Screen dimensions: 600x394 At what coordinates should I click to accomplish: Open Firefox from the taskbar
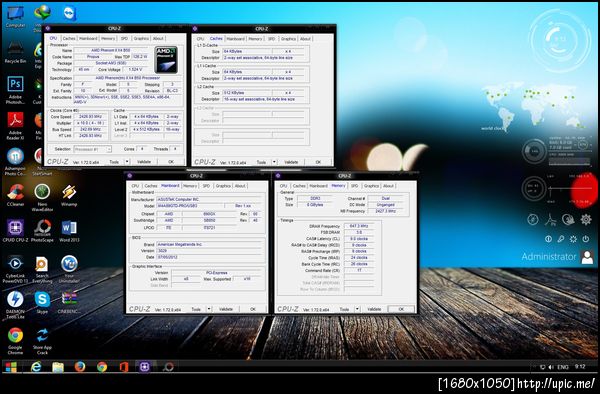coord(80,367)
